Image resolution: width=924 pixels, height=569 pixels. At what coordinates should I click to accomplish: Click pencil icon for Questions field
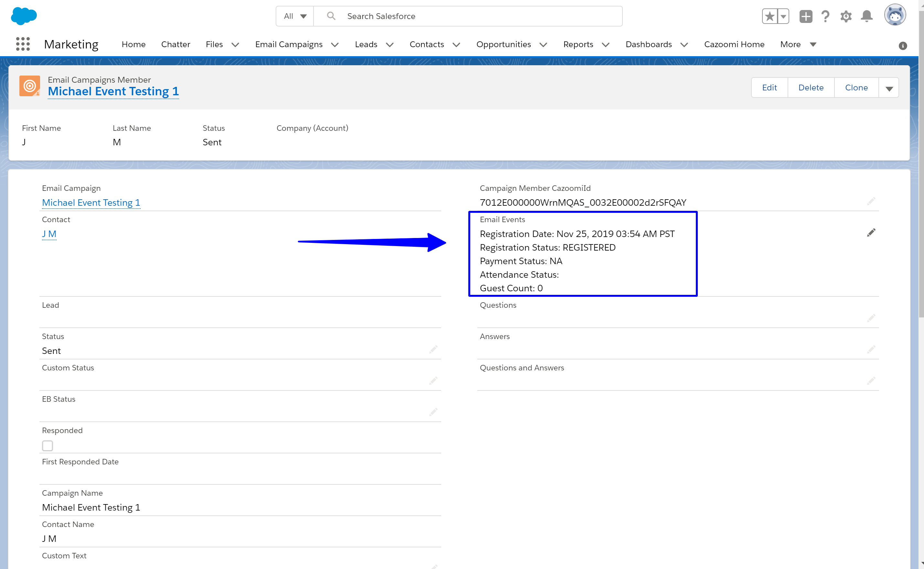point(871,318)
